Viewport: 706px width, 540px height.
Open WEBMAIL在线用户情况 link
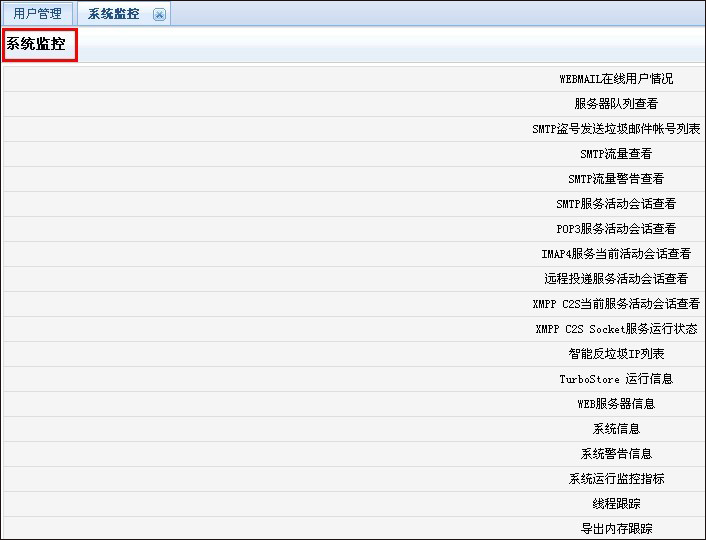616,79
